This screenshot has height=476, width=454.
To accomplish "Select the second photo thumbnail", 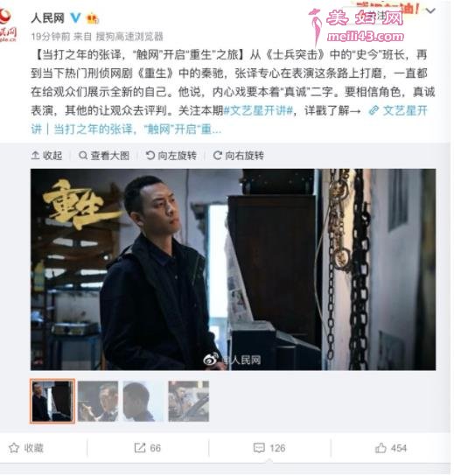I will (x=98, y=401).
